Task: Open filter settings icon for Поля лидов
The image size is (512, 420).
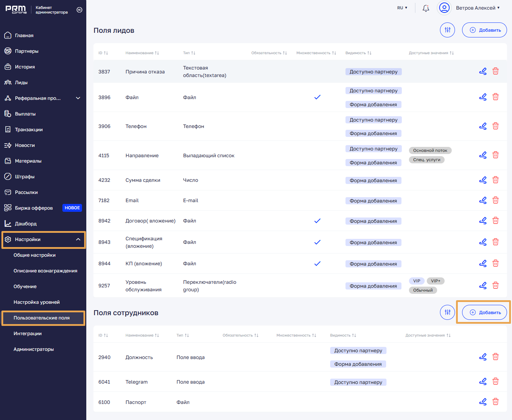Action: coord(447,30)
